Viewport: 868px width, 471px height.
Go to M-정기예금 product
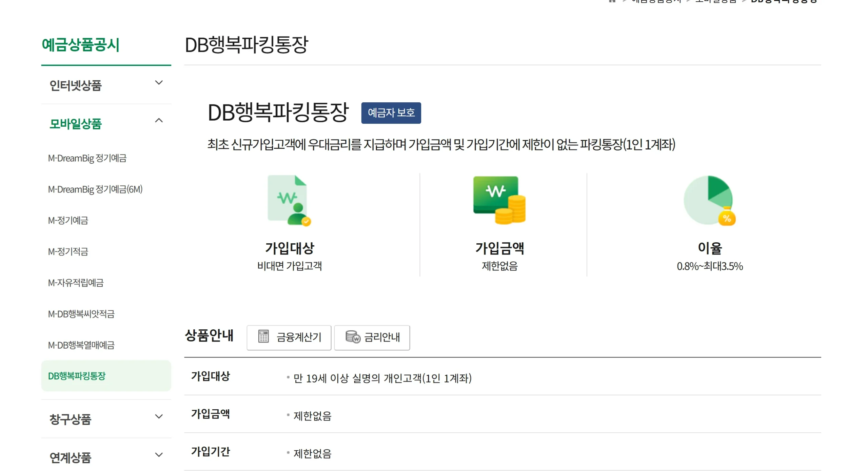[x=68, y=221]
